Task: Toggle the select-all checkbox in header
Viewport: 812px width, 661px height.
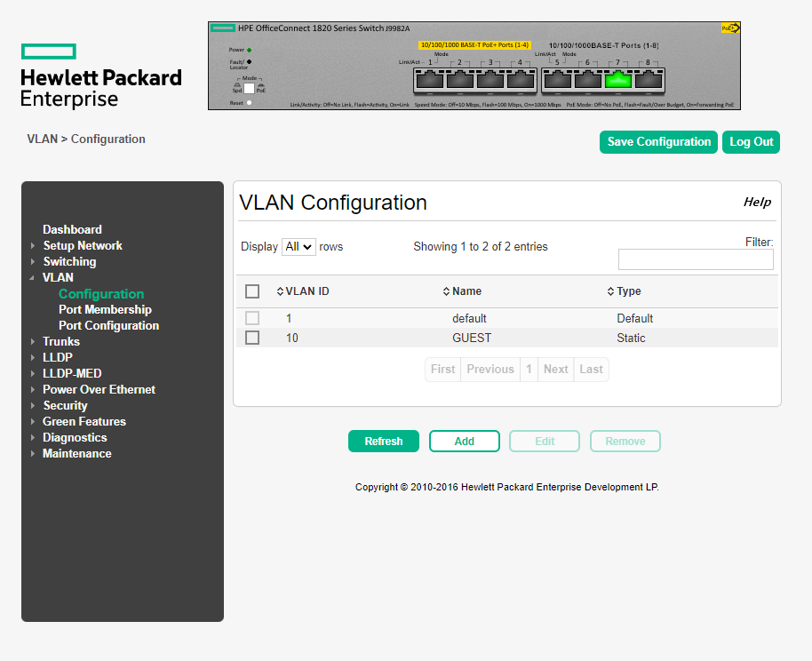Action: point(252,291)
